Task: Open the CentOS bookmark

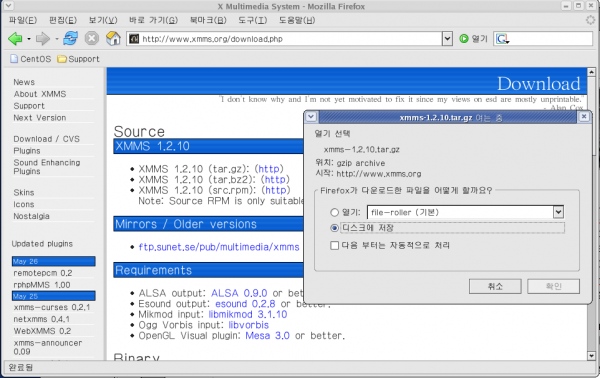Action: [31, 59]
